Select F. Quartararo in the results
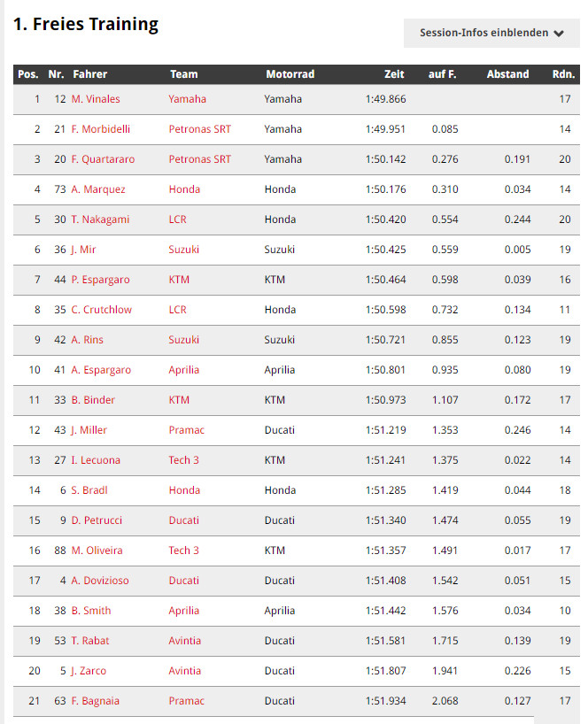Screen dimensions: 588x724 click(101, 159)
